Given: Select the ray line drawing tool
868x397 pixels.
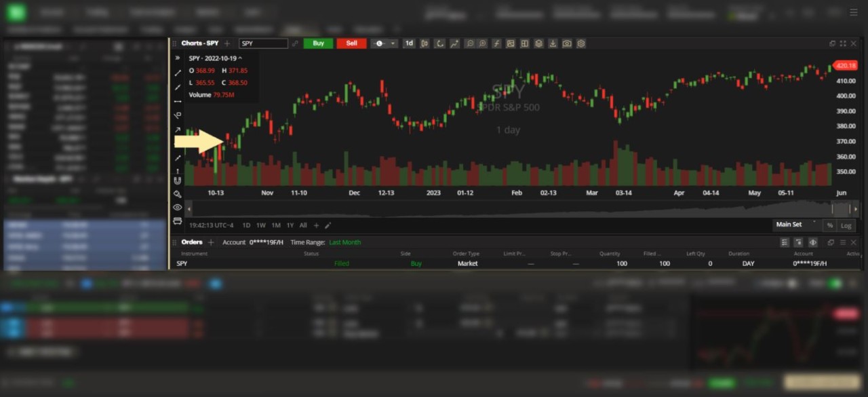Looking at the screenshot, I should 178,87.
